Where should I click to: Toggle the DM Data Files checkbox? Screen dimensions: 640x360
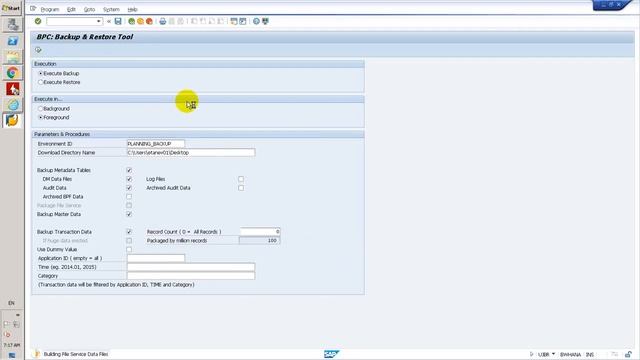tap(129, 179)
